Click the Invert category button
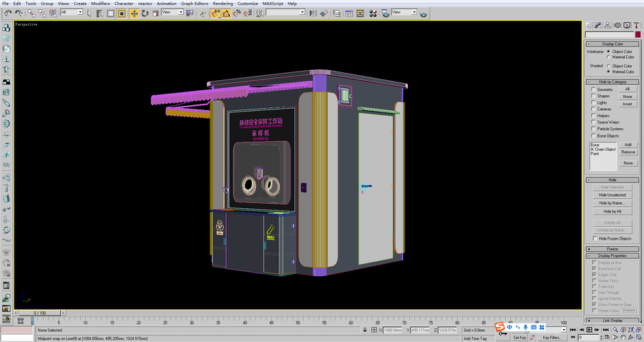Viewport: 644px width, 342px height. pyautogui.click(x=627, y=104)
